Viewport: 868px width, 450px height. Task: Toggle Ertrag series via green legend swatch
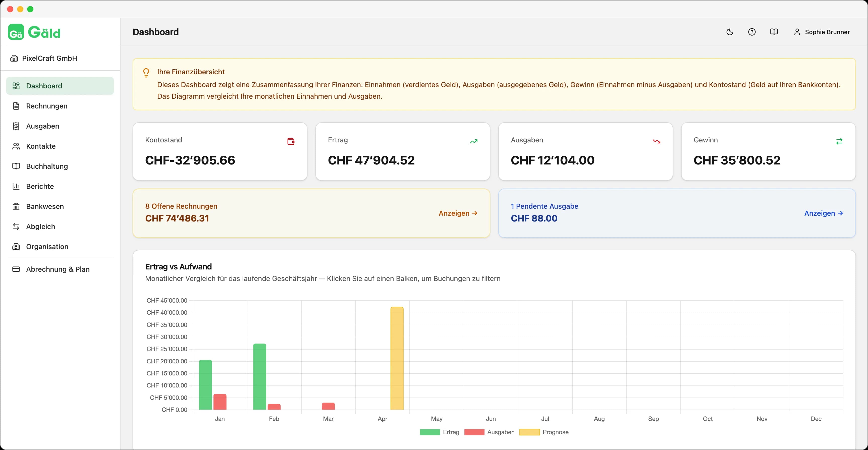(x=430, y=432)
